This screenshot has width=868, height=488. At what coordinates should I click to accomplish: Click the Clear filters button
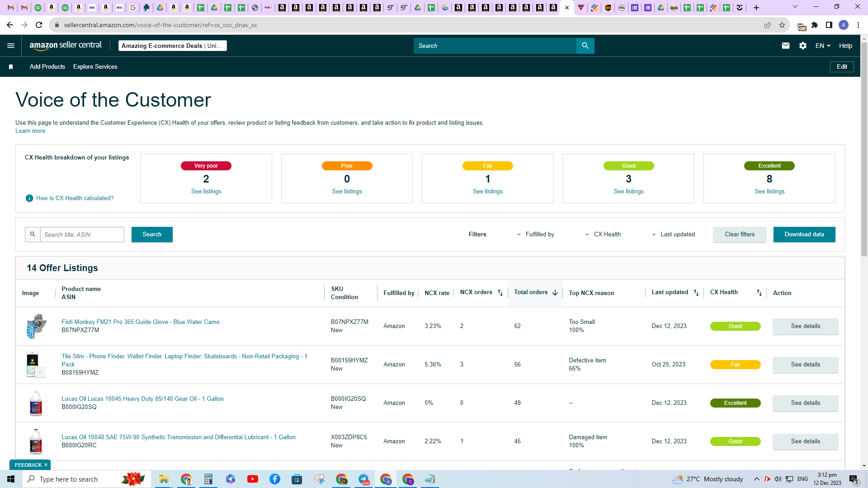(x=740, y=235)
